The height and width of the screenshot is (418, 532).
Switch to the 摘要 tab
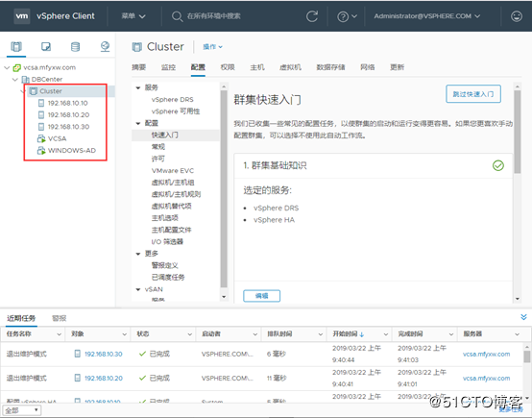[139, 67]
